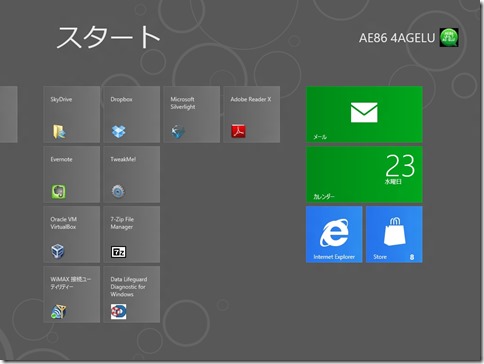Launch the Internet Explorer tile
The image size is (484, 364).
click(334, 234)
